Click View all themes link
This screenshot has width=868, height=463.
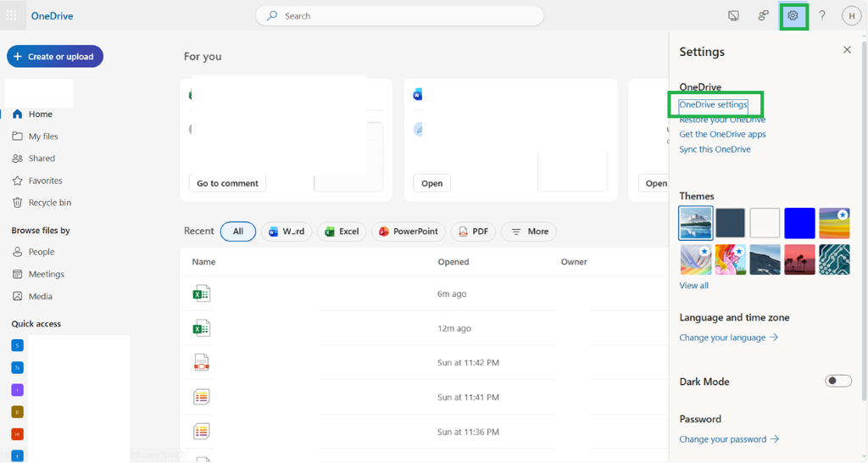pos(693,285)
